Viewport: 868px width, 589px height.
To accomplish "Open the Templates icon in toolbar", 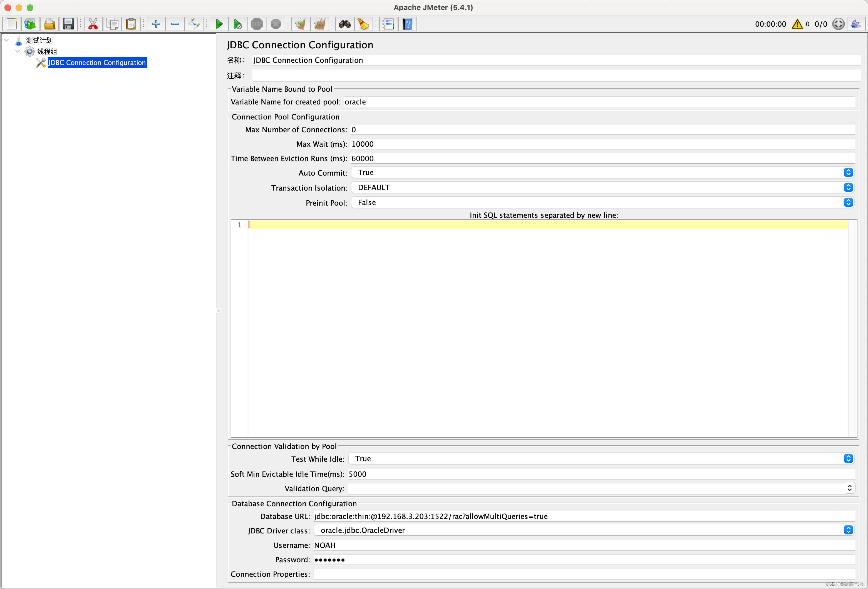I will click(x=30, y=24).
